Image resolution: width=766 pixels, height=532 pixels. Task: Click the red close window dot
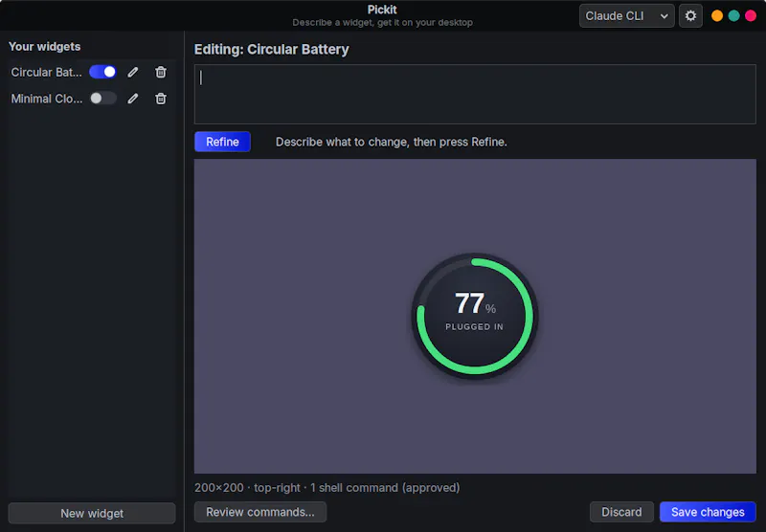(x=751, y=16)
